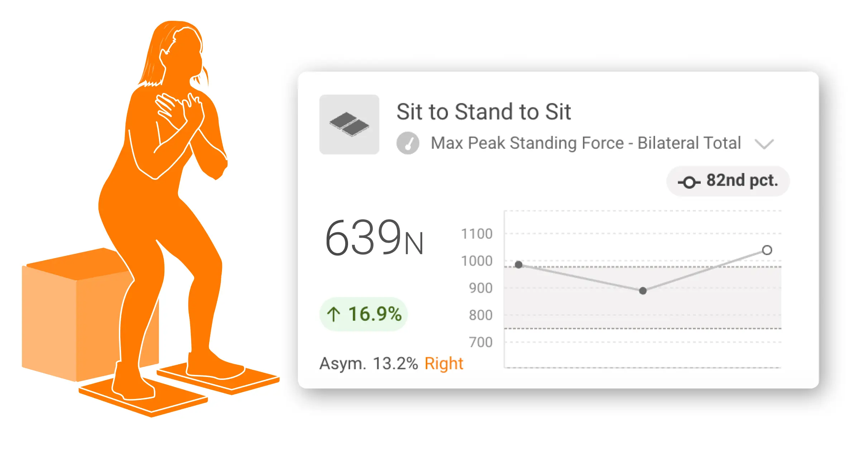
Task: Select the first data point on the chart
Action: pos(519,264)
